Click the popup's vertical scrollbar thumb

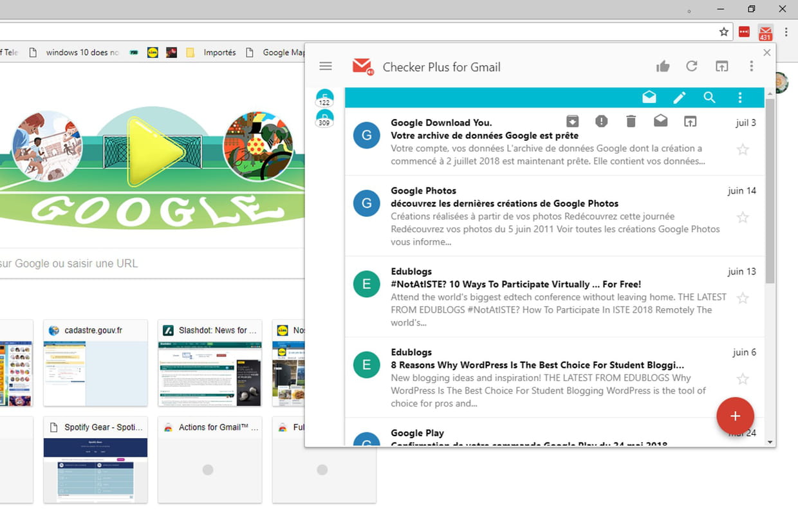(770, 191)
